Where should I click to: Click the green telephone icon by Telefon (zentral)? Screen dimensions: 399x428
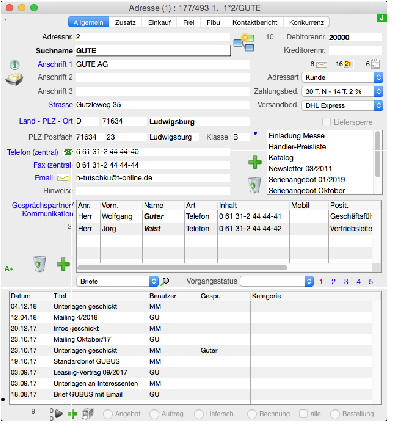pos(68,152)
